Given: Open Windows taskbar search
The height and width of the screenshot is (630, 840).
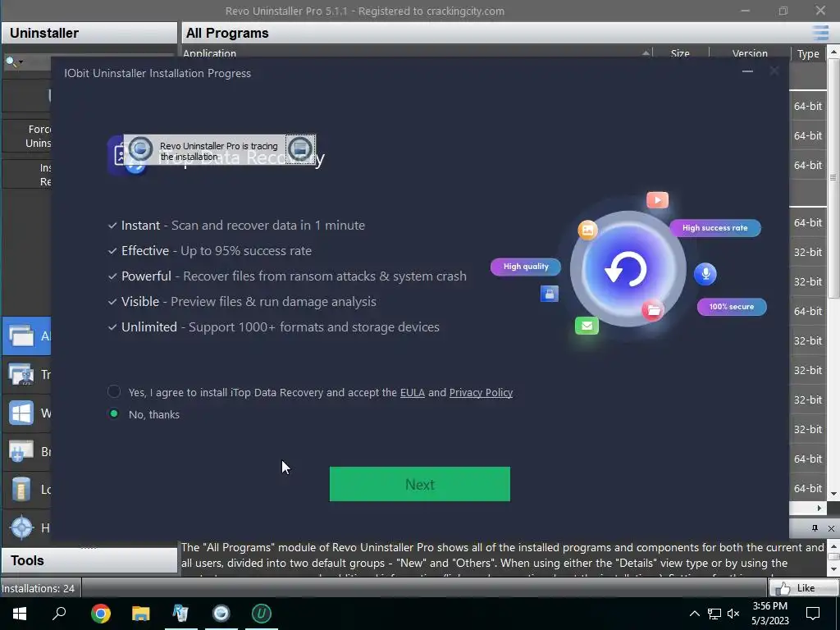Looking at the screenshot, I should [59, 614].
